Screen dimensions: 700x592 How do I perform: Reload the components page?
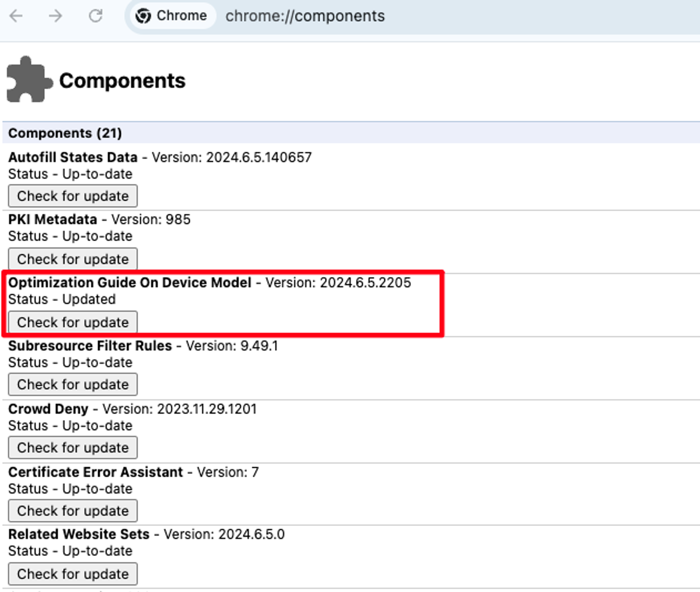95,16
